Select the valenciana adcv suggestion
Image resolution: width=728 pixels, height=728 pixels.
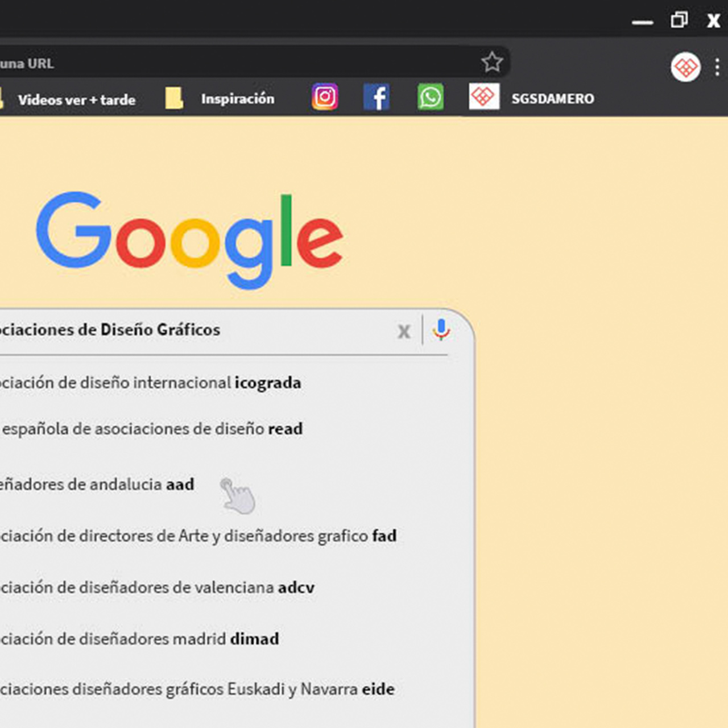click(x=157, y=588)
